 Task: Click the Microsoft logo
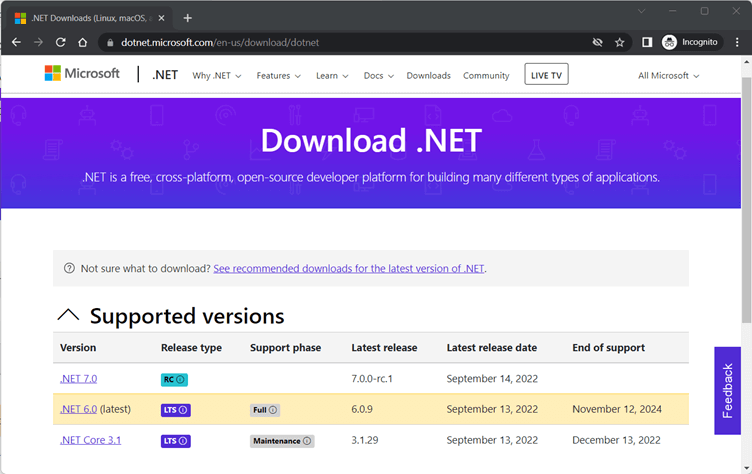82,74
